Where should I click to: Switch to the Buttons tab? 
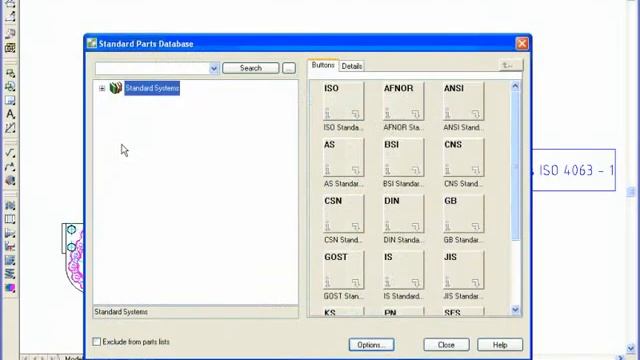coord(323,65)
